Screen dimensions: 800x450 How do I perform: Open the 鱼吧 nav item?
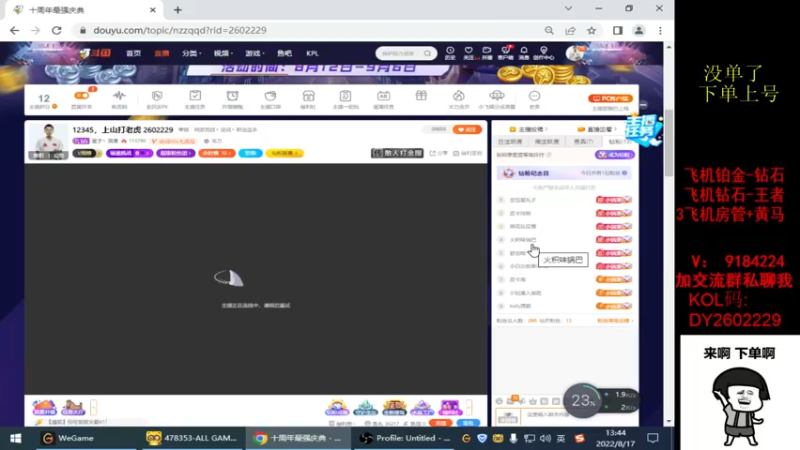pyautogui.click(x=284, y=53)
